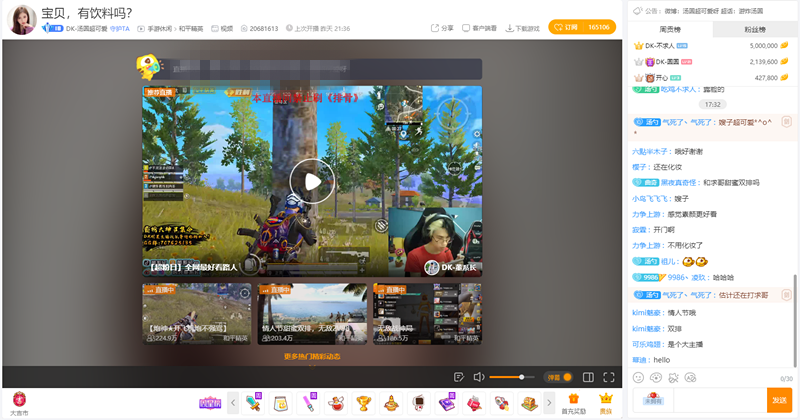This screenshot has width=800, height=420.
Task: Click the chat font settings icon
Action: (x=691, y=378)
